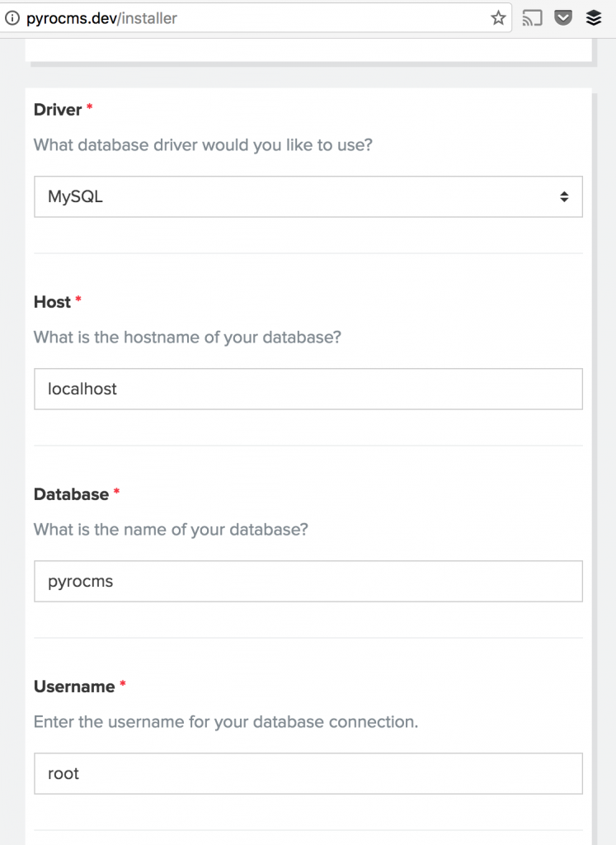Click the red asterisk beside Username
Viewport: 616px width, 845px height.
[x=123, y=685]
